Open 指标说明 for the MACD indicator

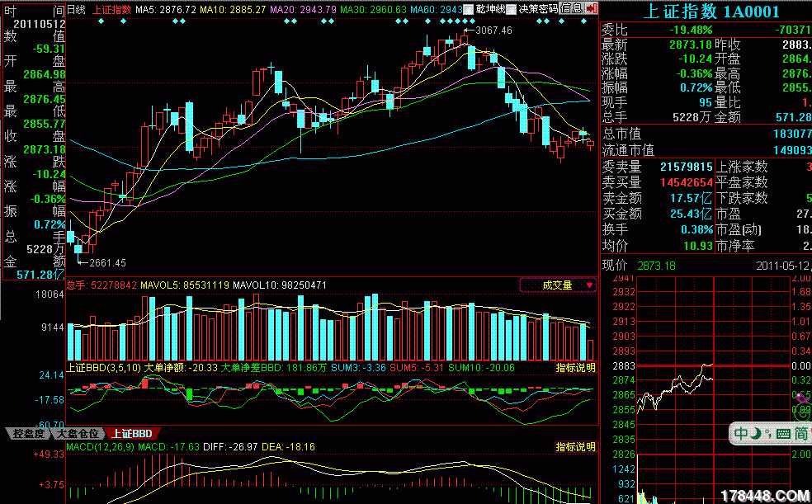pos(574,446)
